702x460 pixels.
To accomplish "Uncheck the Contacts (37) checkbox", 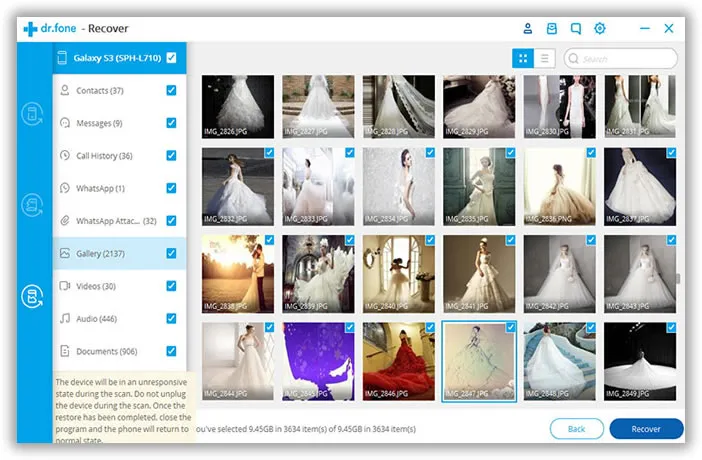I will [171, 91].
